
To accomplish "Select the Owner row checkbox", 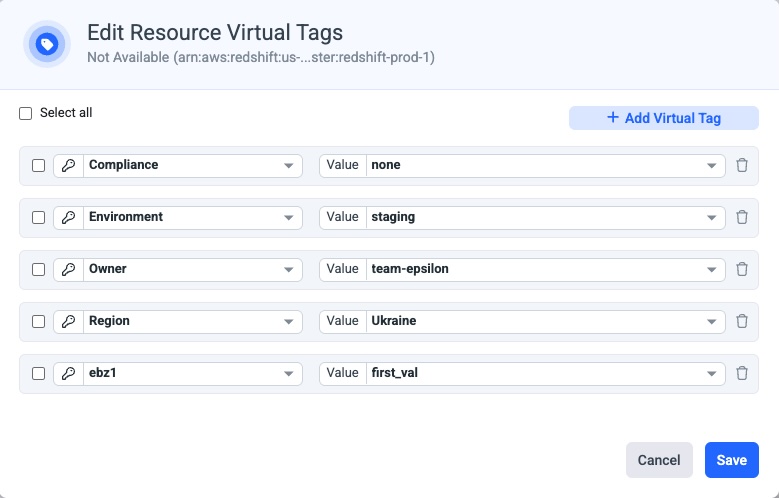I will click(38, 269).
